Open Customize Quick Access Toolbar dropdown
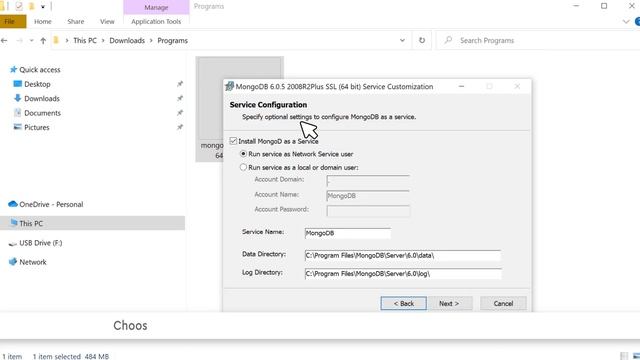This screenshot has width=640, height=360. (42, 7)
